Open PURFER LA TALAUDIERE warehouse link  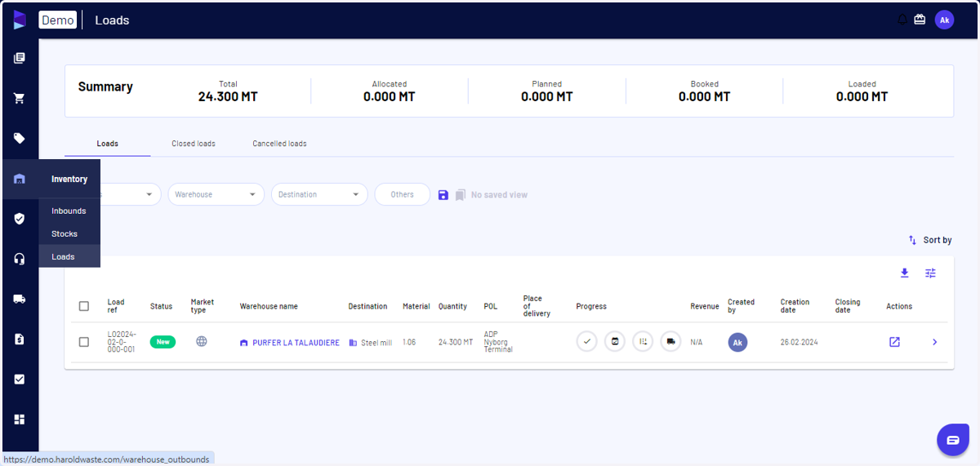(296, 343)
